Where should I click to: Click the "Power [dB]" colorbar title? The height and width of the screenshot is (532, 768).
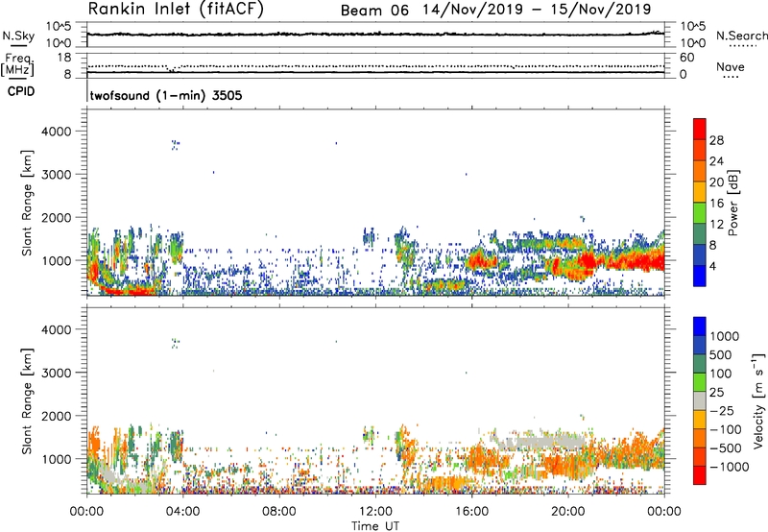pos(732,203)
